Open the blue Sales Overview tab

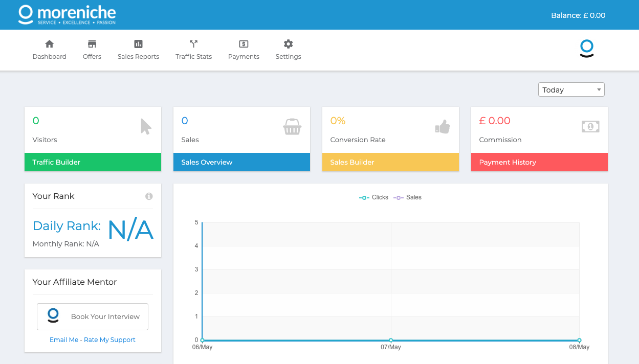click(241, 162)
